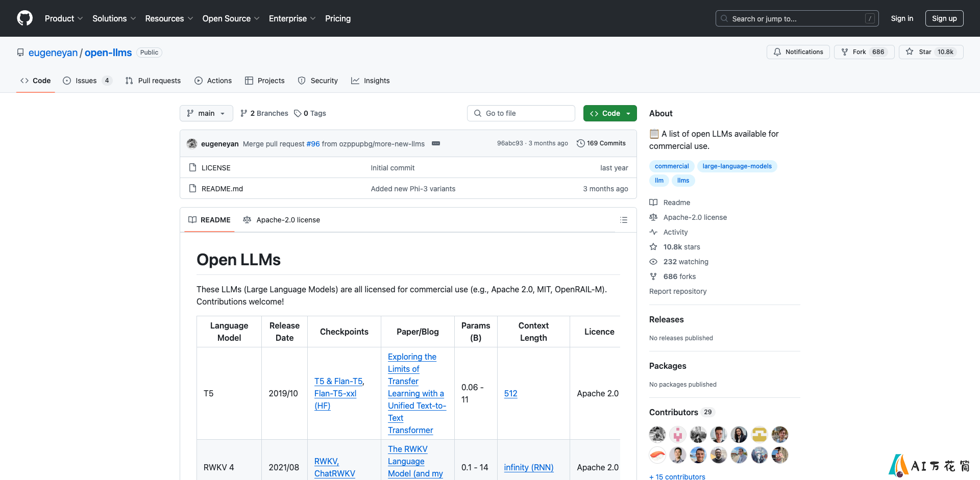The height and width of the screenshot is (480, 980).
Task: Open infinity (RNN) link
Action: [x=529, y=467]
